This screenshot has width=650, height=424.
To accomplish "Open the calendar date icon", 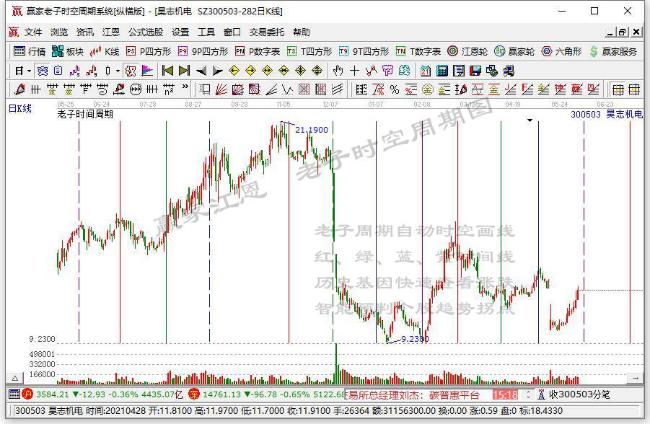I will click(x=425, y=71).
